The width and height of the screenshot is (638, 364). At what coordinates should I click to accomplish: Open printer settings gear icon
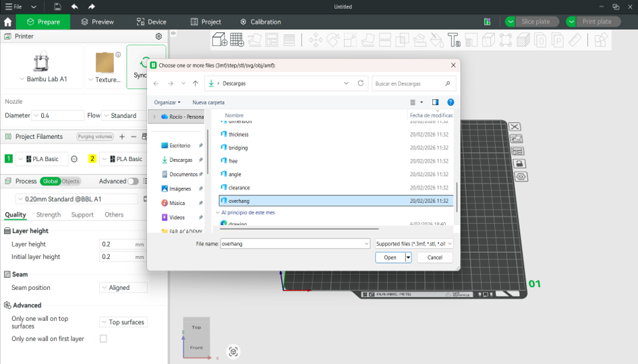click(x=158, y=36)
